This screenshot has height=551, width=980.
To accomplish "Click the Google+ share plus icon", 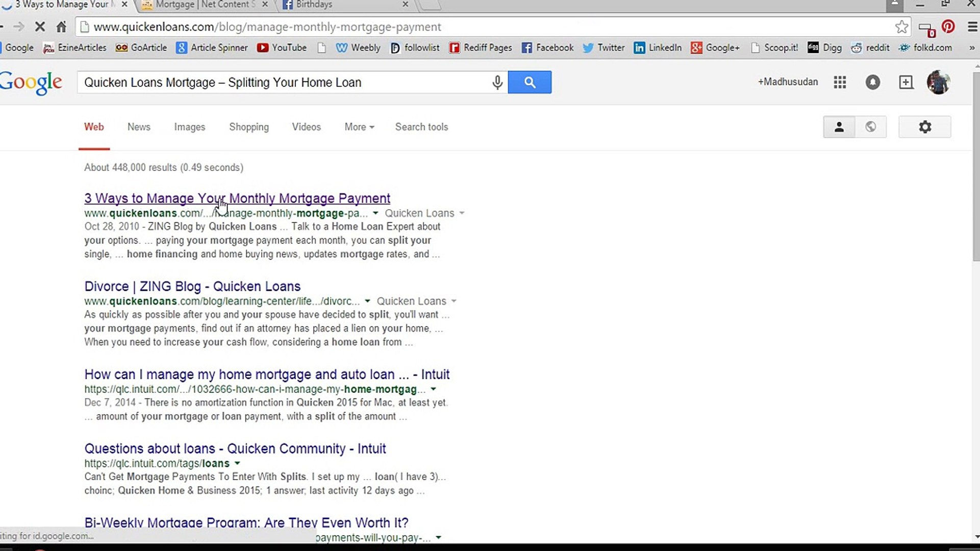I will [x=906, y=82].
